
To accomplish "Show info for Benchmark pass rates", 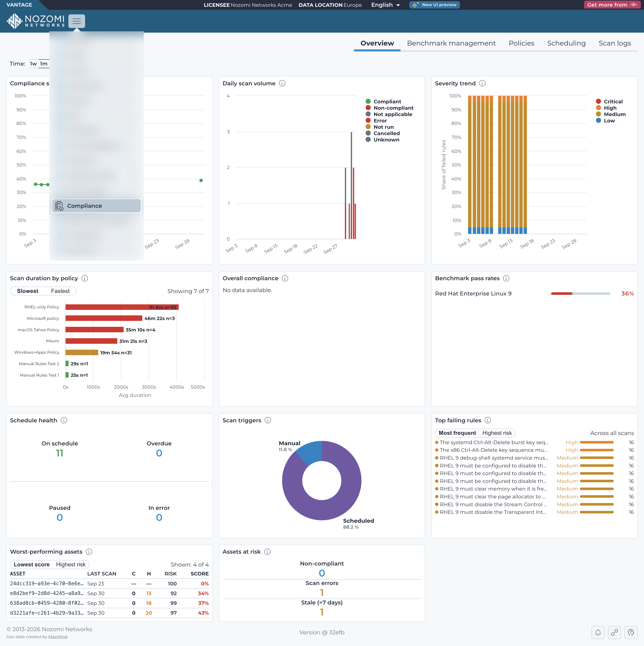I will 506,278.
